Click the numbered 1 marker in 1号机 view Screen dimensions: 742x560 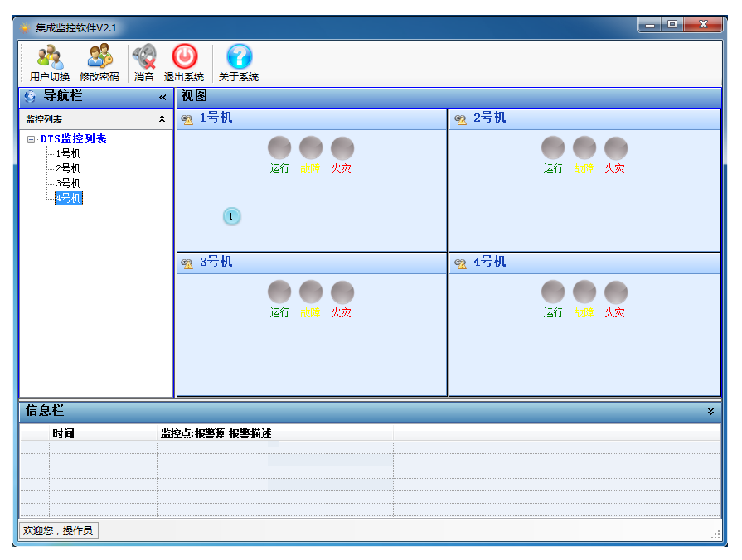(x=231, y=216)
